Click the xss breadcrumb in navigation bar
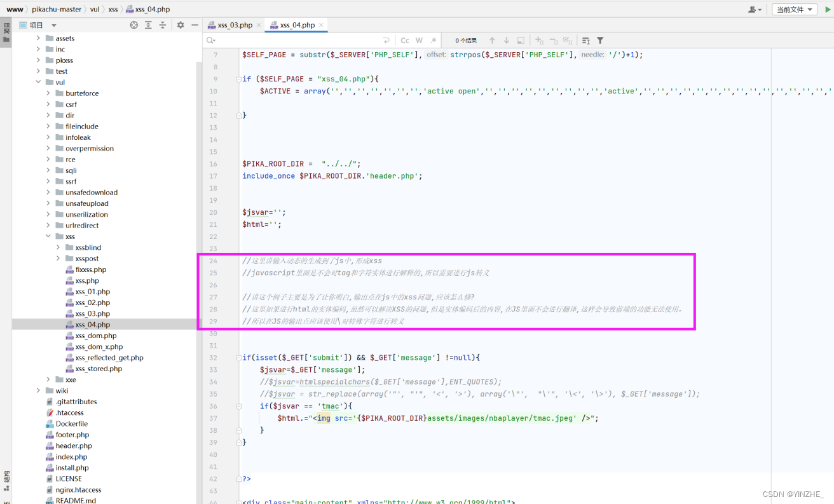 pyautogui.click(x=113, y=10)
